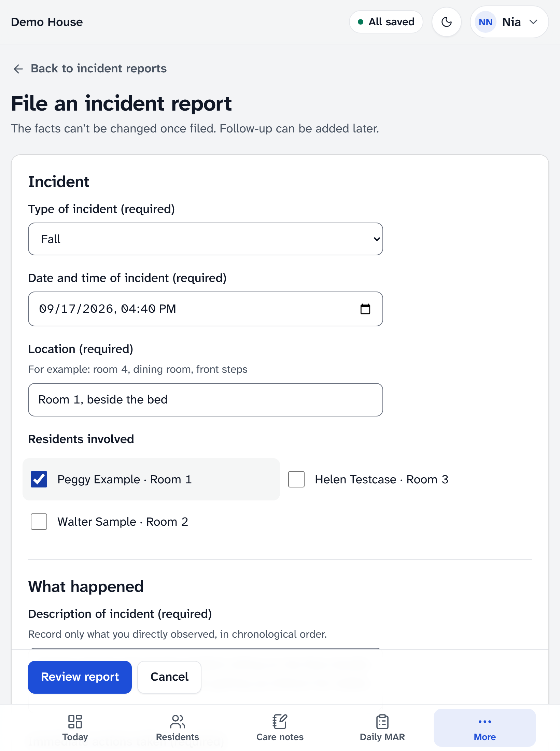Click the Daily MAR clipboard icon
The height and width of the screenshot is (751, 560).
tap(382, 721)
